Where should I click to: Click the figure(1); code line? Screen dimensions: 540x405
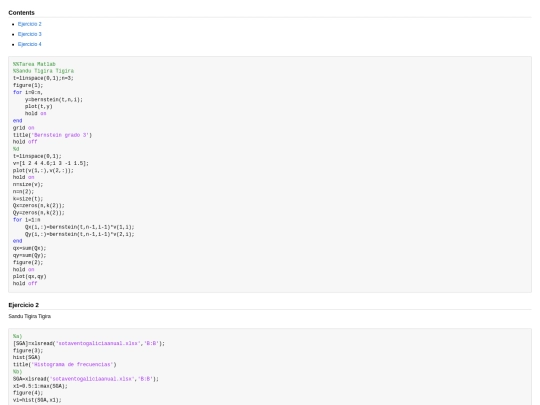(28, 85)
